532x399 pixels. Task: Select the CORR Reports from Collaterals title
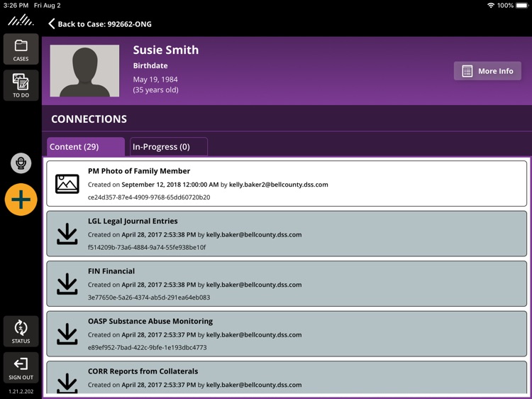point(143,371)
